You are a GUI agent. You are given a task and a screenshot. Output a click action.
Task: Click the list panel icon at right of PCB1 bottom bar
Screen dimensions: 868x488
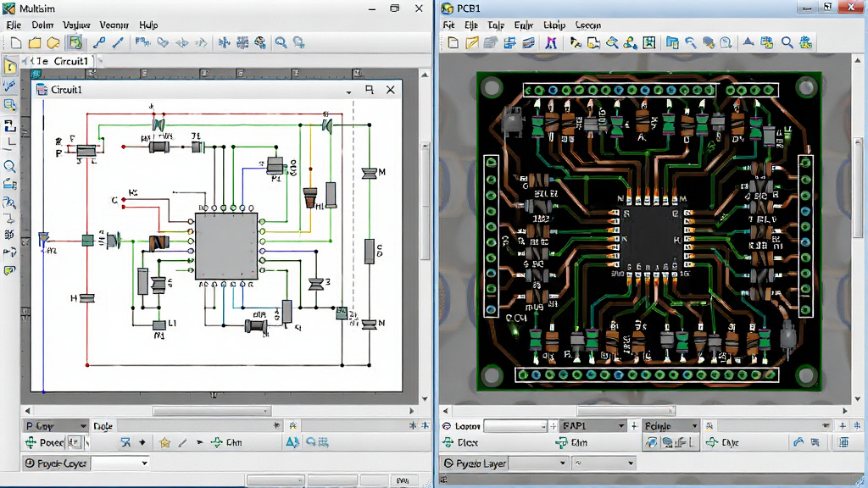(x=843, y=442)
